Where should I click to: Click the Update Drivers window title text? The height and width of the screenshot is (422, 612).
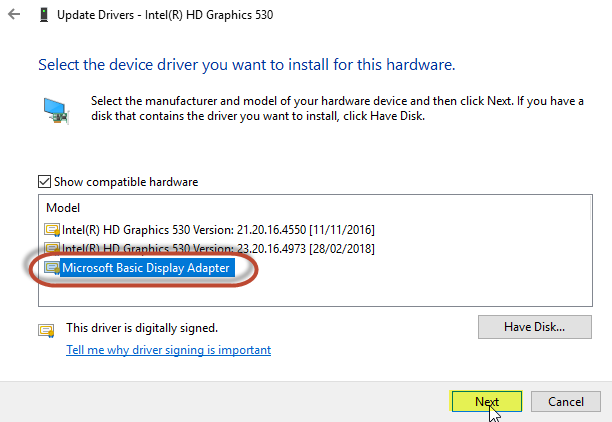pyautogui.click(x=165, y=15)
